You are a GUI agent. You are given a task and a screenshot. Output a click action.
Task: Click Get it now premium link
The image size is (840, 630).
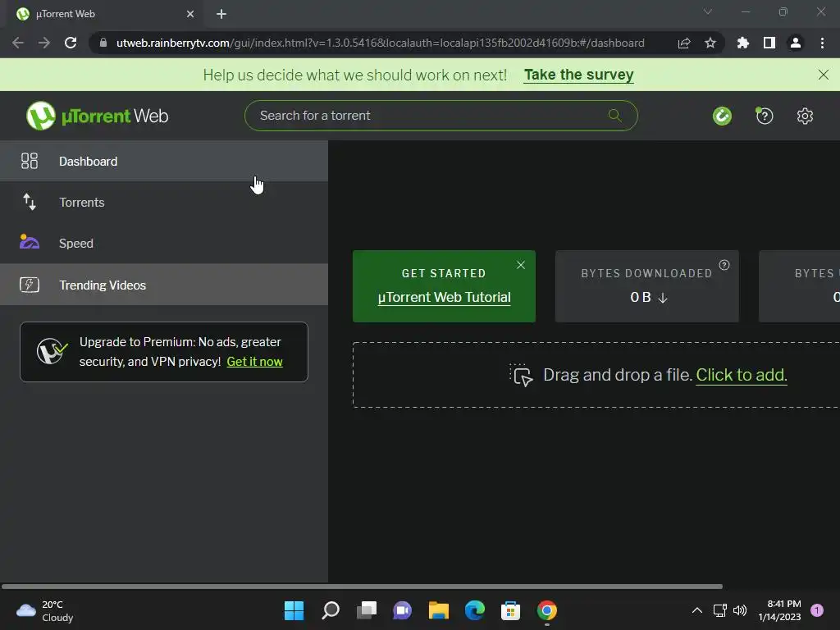254,362
